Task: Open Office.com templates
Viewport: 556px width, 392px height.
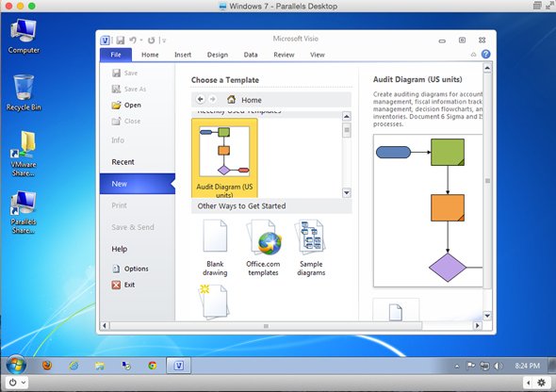Action: coord(263,248)
